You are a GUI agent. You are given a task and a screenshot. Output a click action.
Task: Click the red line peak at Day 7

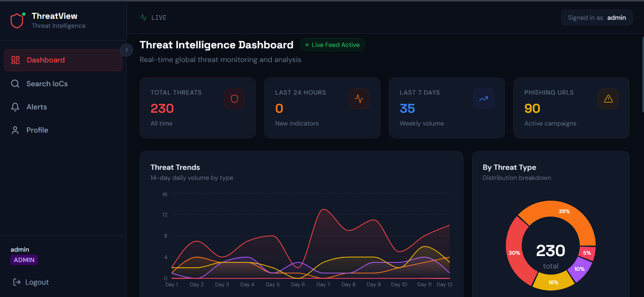[x=323, y=209]
